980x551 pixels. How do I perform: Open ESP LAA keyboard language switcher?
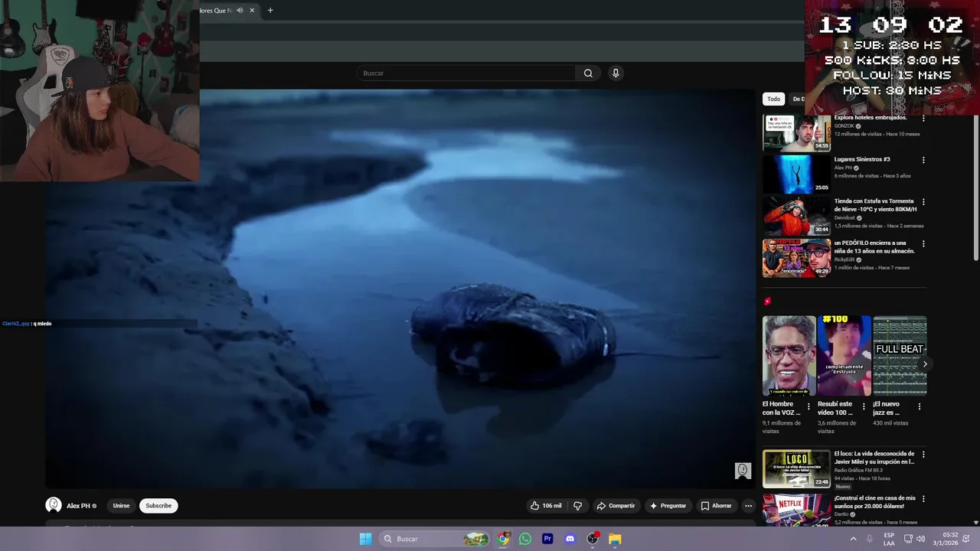coord(889,539)
